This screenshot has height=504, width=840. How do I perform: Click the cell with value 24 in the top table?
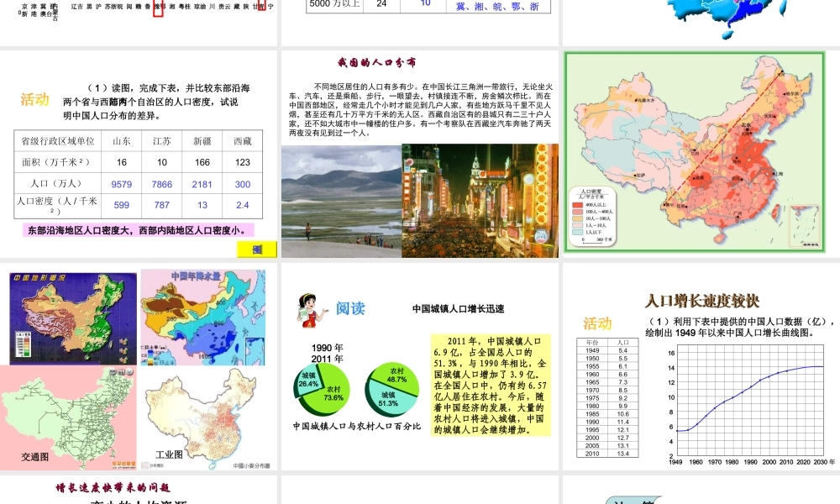381,4
